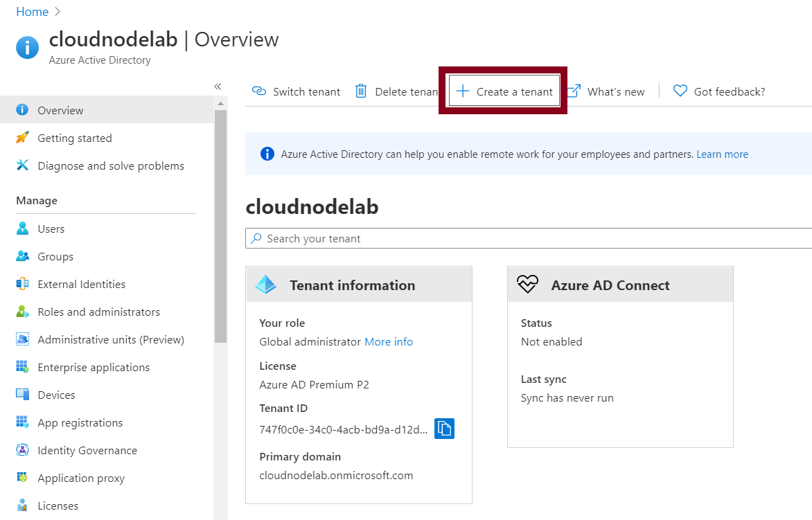Screen dimensions: 812x520
Task: Copy the Tenant ID with the copy icon
Action: click(444, 429)
